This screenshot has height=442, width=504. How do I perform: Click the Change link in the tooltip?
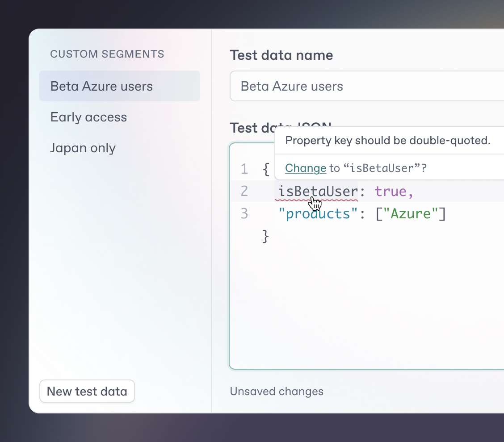[305, 168]
